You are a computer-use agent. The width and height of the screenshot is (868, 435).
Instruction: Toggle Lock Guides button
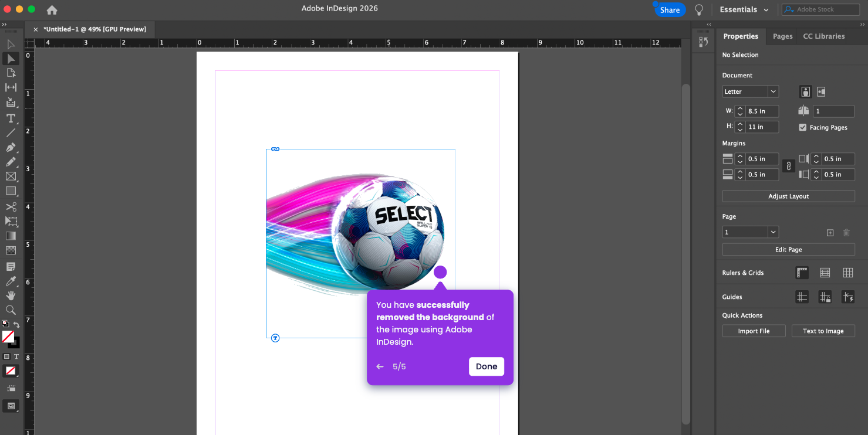tap(825, 297)
